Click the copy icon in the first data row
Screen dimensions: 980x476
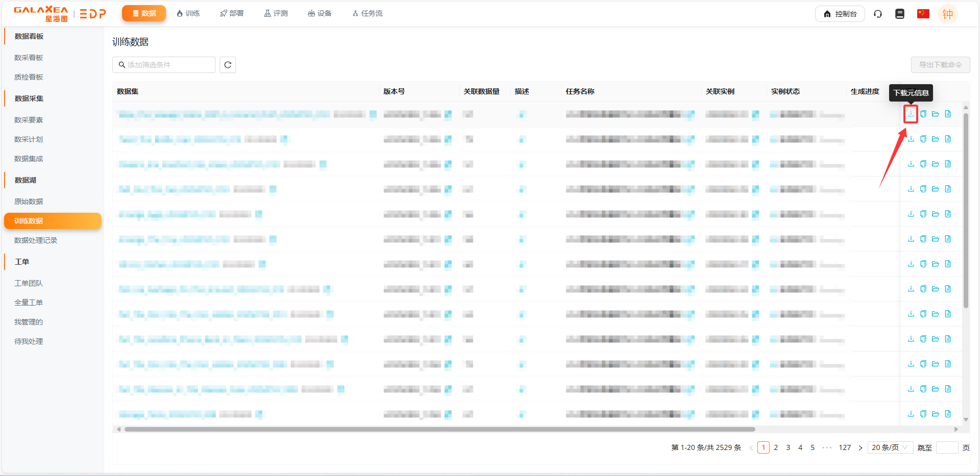pos(923,114)
